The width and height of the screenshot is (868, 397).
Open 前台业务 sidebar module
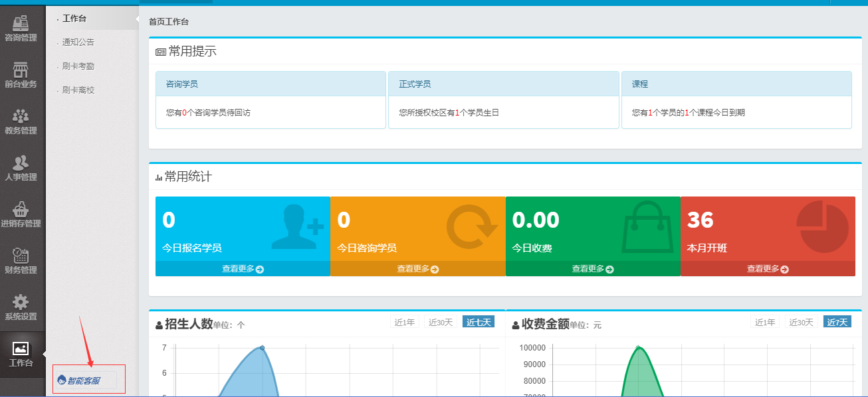click(21, 75)
